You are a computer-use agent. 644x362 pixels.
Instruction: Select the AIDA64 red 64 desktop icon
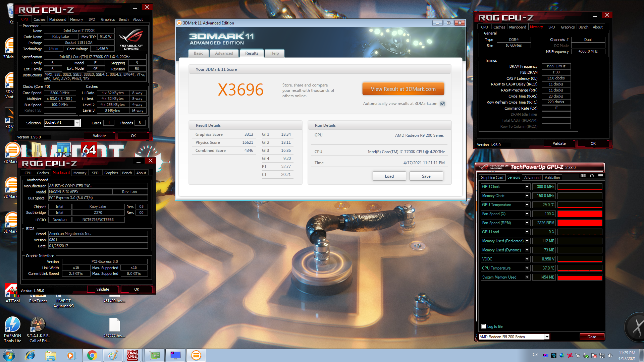(x=89, y=150)
